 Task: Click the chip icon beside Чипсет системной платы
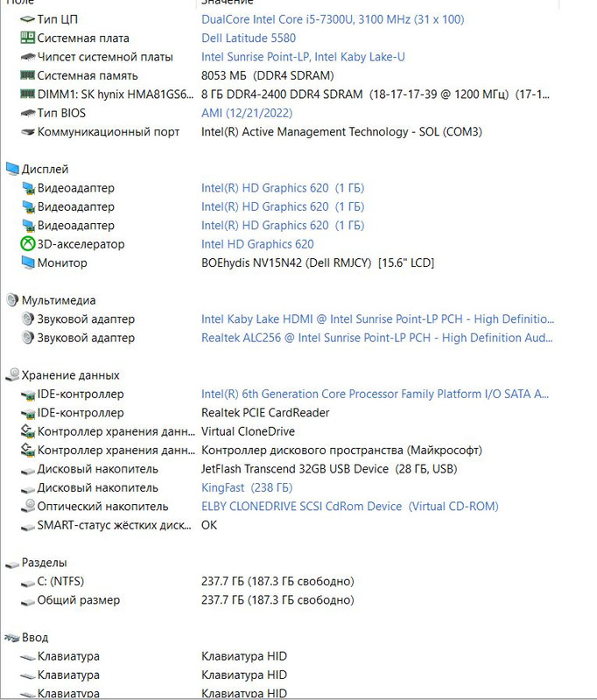27,57
